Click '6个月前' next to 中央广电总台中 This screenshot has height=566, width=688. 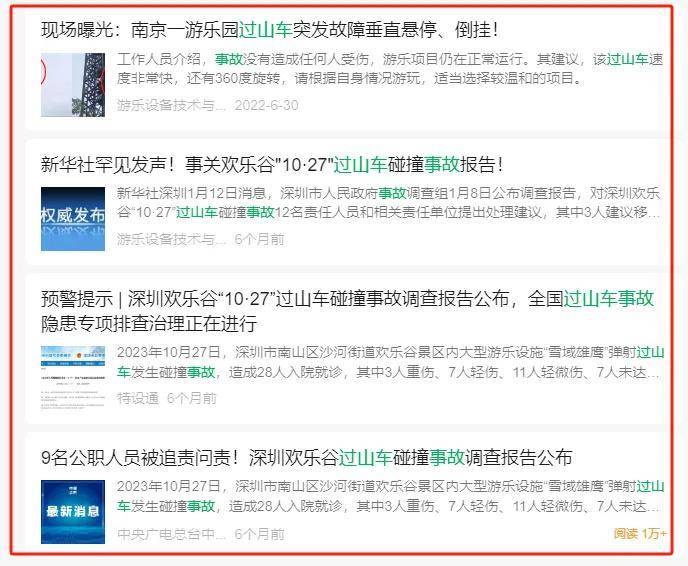pyautogui.click(x=259, y=534)
